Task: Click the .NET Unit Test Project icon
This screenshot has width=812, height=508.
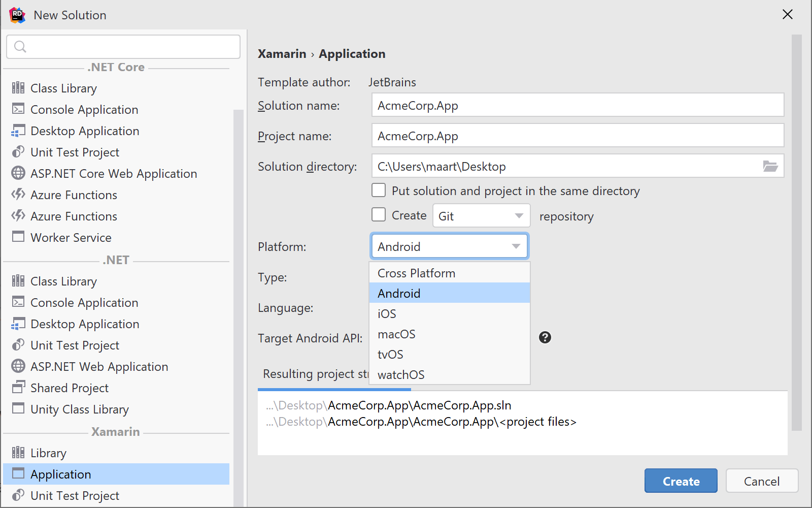Action: pyautogui.click(x=18, y=345)
